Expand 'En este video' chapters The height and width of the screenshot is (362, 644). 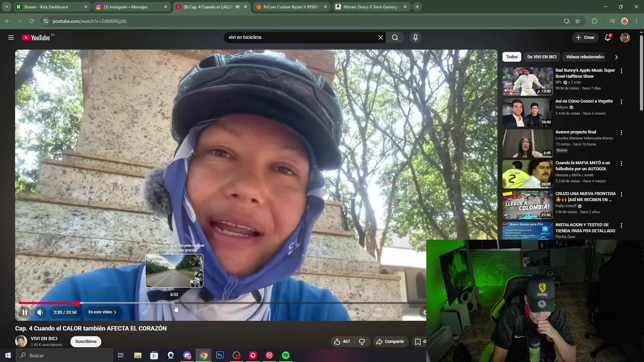point(102,312)
